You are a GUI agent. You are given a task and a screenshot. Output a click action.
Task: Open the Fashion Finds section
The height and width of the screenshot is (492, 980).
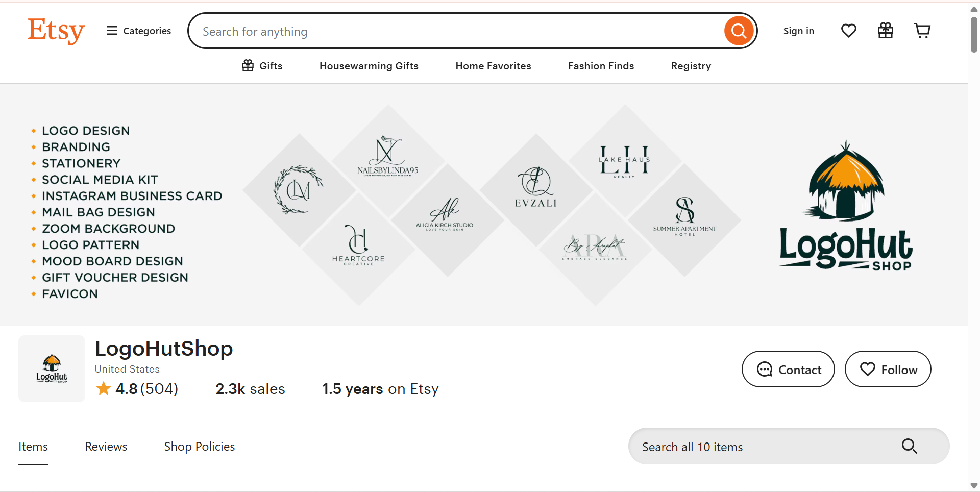coord(600,65)
